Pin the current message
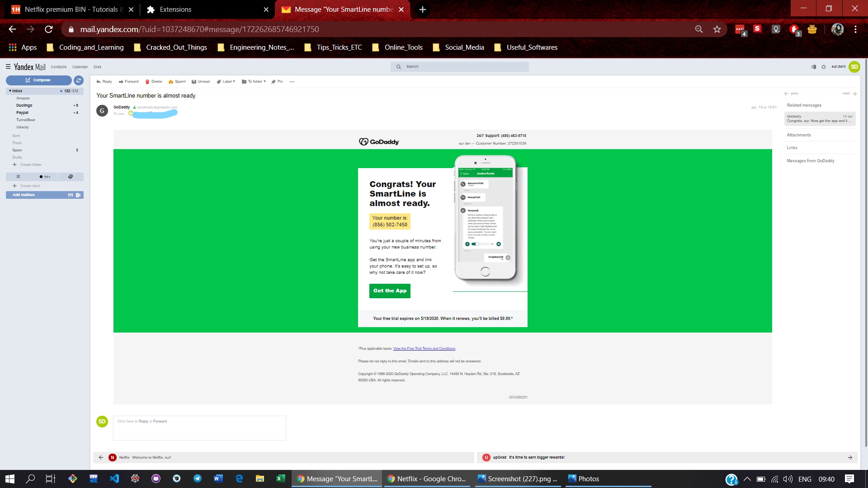 click(x=277, y=82)
